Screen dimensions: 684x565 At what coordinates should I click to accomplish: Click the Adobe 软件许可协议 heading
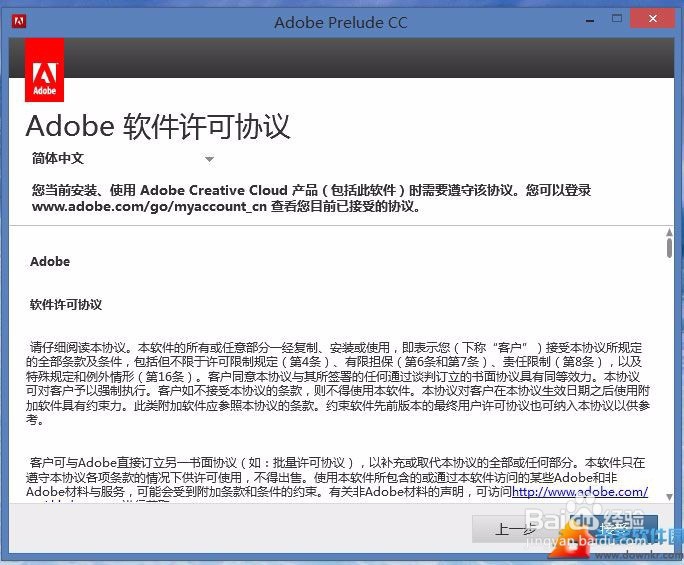[x=158, y=127]
